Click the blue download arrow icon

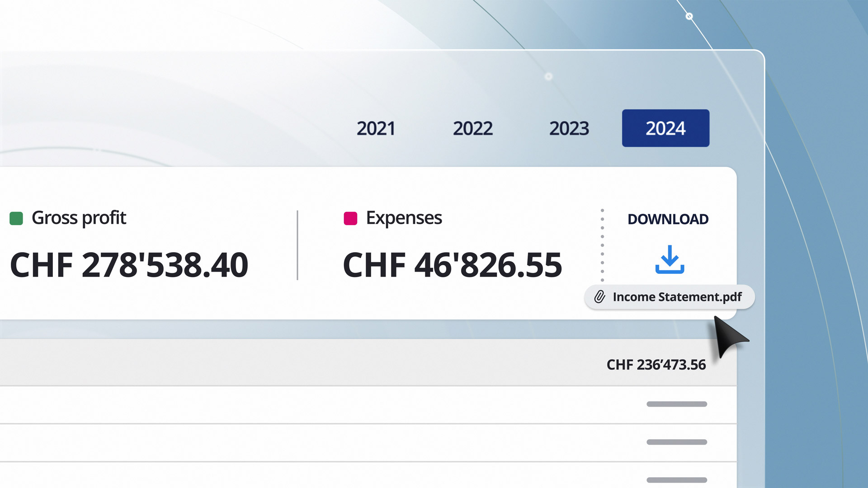(x=670, y=259)
